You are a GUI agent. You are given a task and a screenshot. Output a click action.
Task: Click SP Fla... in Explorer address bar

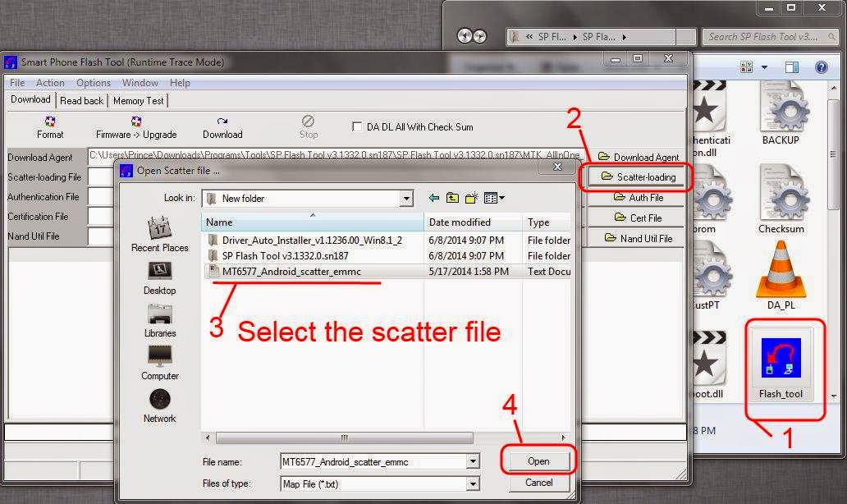[x=598, y=37]
